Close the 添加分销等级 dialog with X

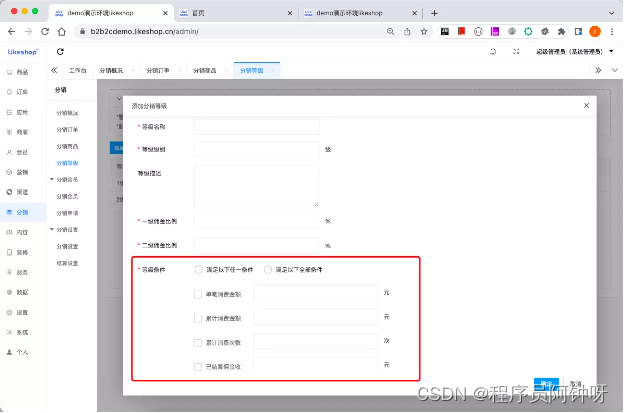coord(587,105)
